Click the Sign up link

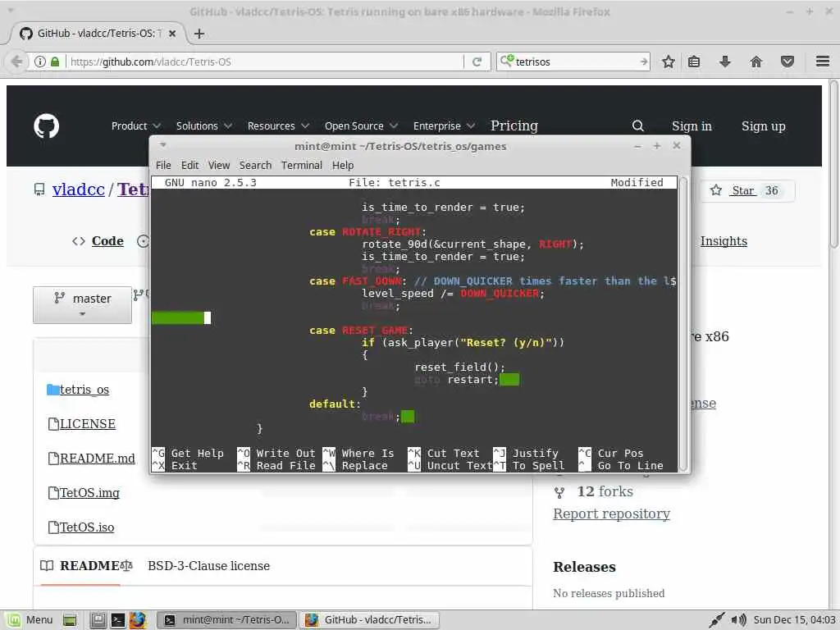click(764, 126)
